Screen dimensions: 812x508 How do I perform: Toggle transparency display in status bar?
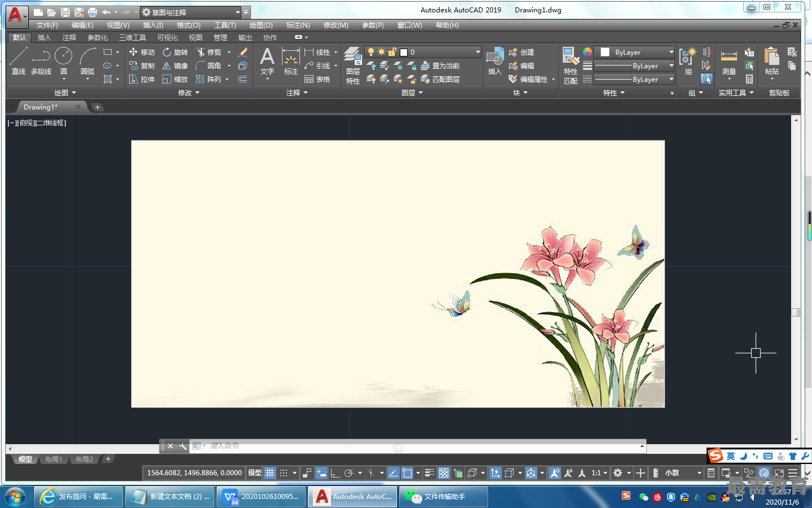pyautogui.click(x=444, y=473)
